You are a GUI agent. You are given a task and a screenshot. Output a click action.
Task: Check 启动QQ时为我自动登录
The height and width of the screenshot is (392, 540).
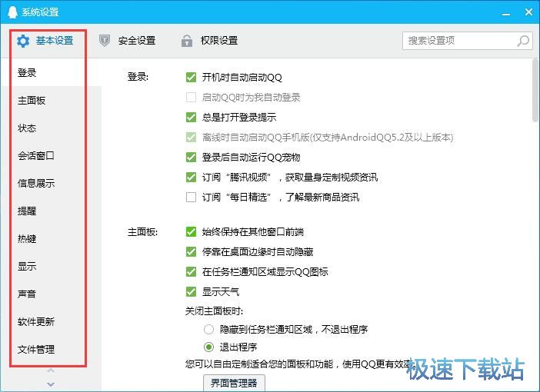tap(191, 97)
